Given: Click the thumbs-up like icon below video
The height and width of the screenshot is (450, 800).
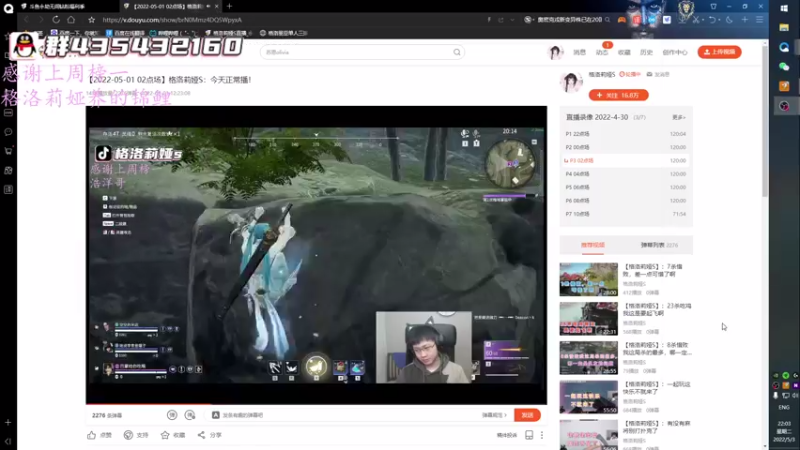Looking at the screenshot, I should (x=91, y=435).
